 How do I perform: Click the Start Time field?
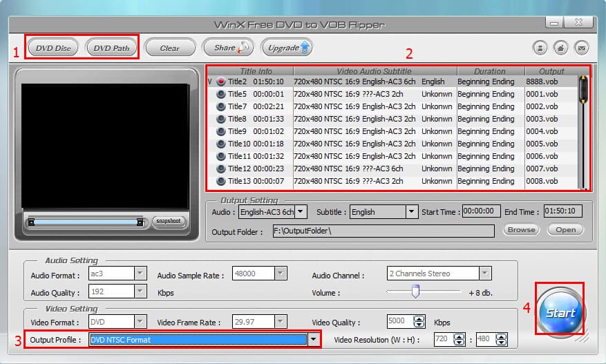tap(481, 211)
